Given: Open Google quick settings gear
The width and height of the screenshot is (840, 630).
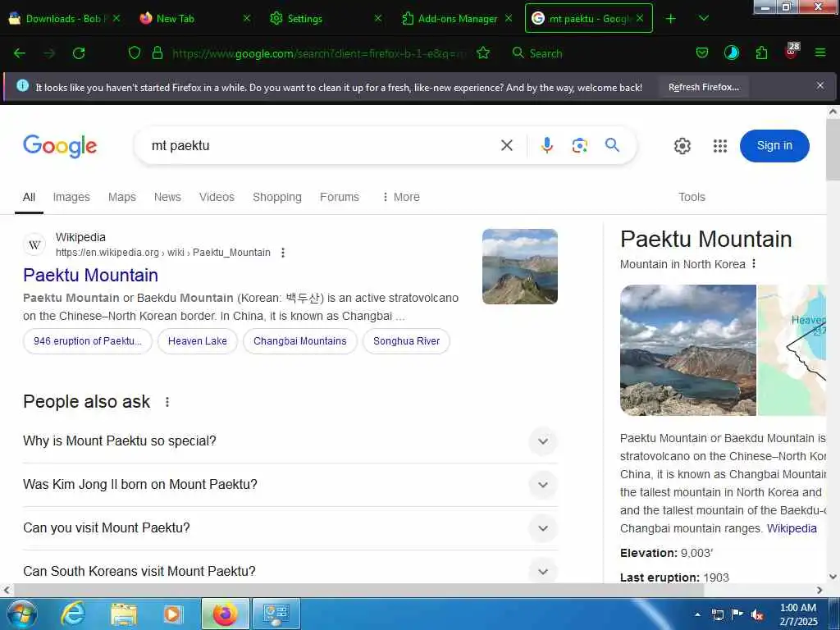Looking at the screenshot, I should pos(682,146).
